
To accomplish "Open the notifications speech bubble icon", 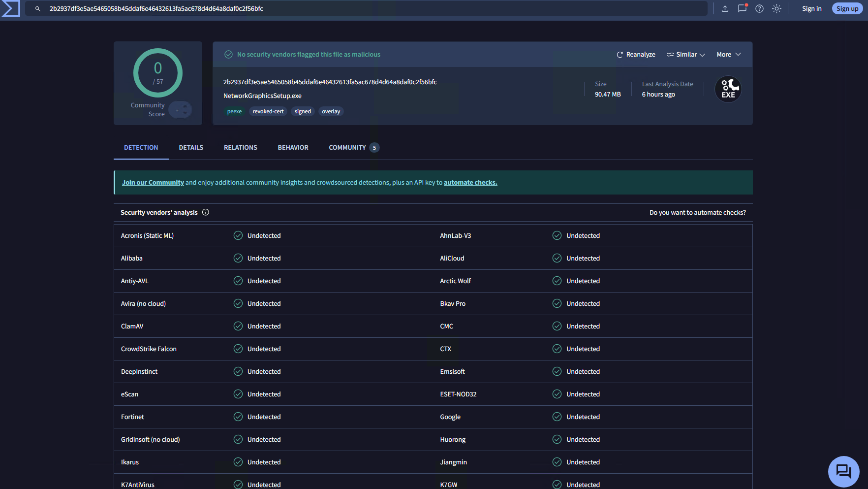I will coord(742,8).
